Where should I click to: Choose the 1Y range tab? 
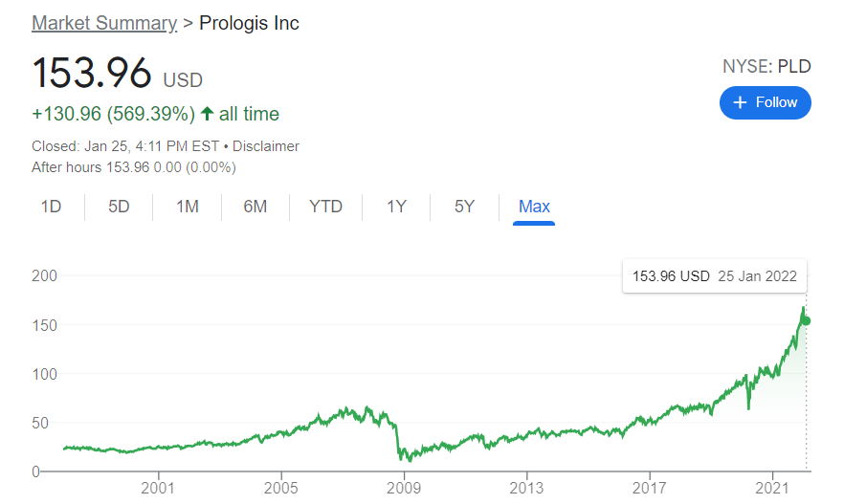[396, 207]
